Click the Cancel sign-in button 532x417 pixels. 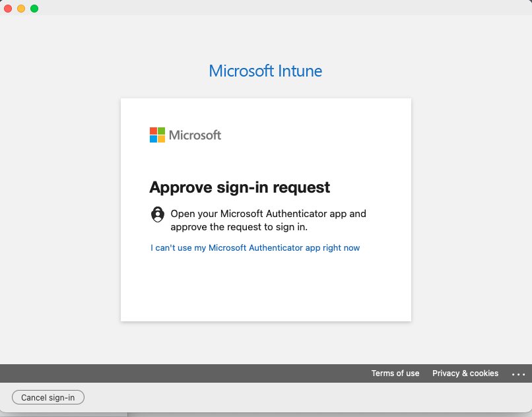point(48,397)
